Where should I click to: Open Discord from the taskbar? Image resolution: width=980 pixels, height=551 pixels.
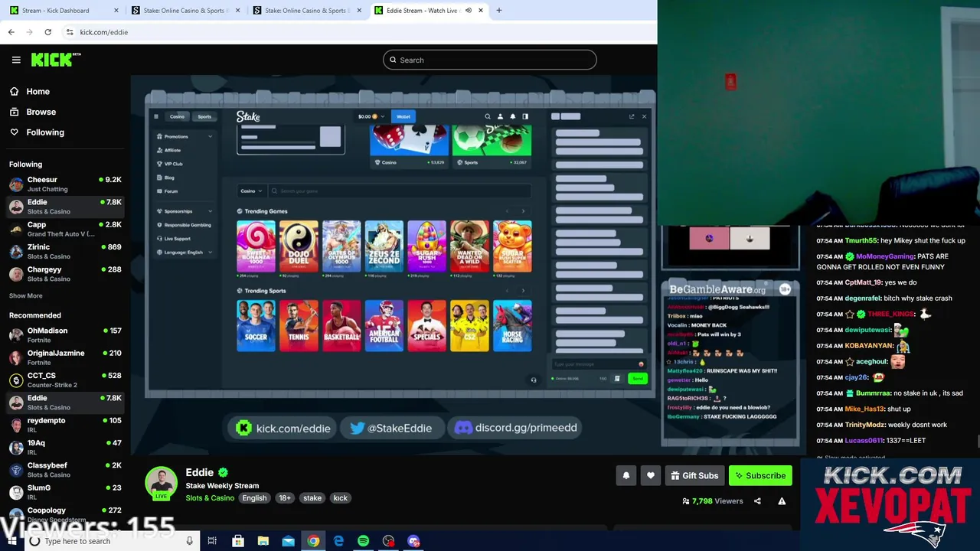pyautogui.click(x=413, y=541)
